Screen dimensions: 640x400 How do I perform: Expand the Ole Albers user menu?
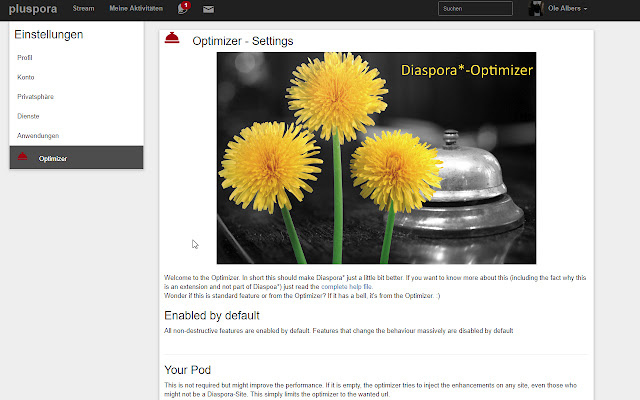click(x=567, y=8)
